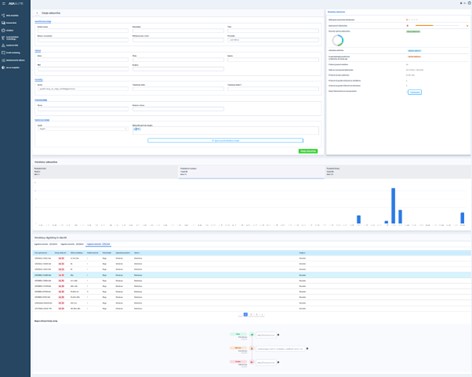Switch to the second tab above the data table
472x377 pixels.
tap(72, 244)
